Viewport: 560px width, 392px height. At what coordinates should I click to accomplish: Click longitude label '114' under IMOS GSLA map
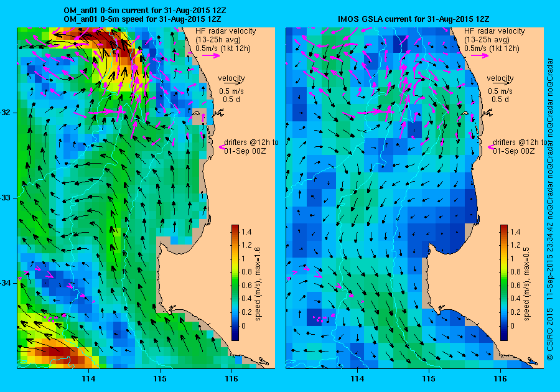(357, 379)
